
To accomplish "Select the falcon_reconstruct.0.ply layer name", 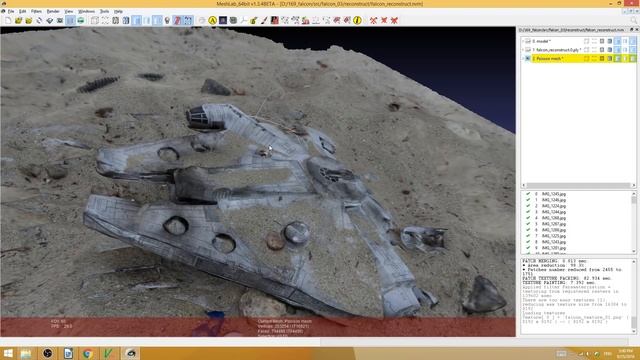I will (556, 50).
